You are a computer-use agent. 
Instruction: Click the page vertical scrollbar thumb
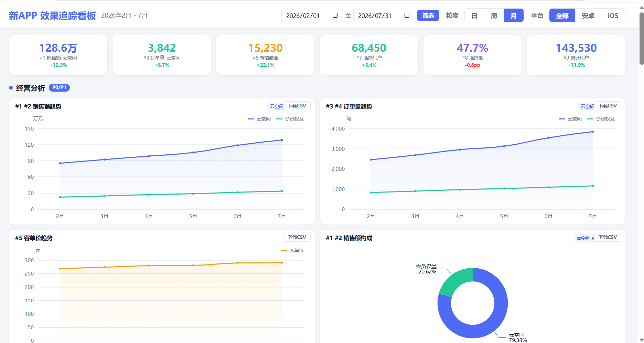click(641, 39)
